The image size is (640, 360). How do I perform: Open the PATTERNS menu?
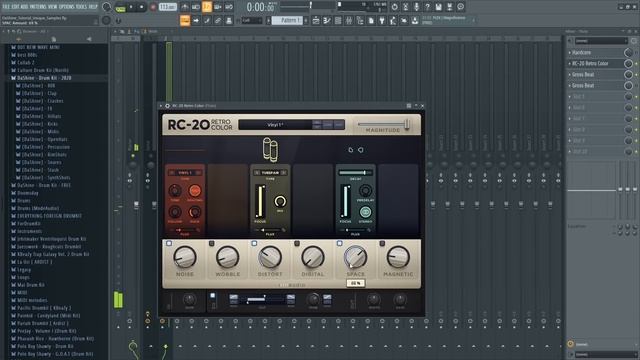click(38, 7)
